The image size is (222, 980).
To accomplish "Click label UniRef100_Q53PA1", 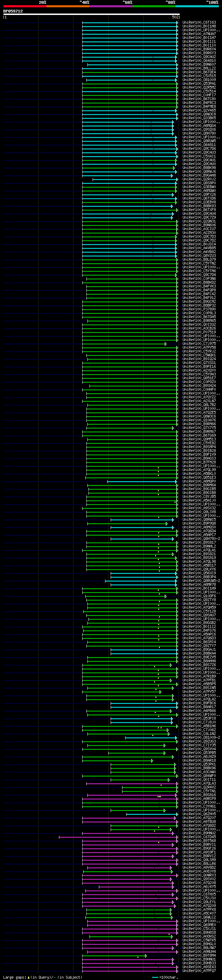I will [199, 83].
